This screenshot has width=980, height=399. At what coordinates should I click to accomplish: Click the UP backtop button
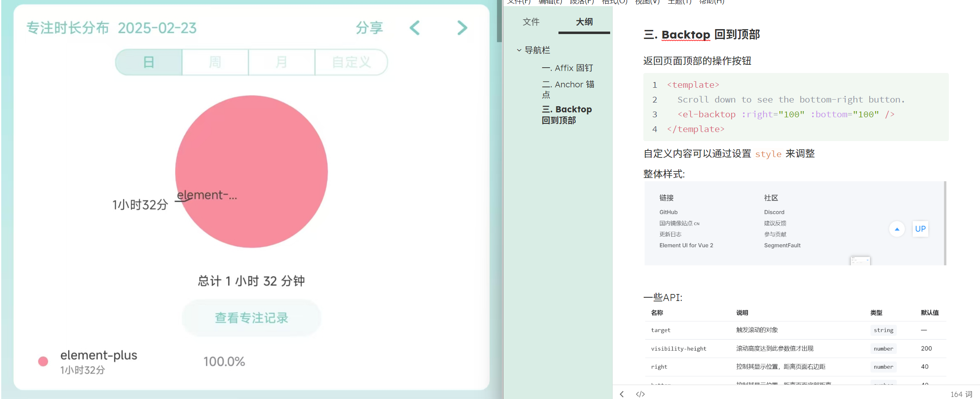coord(920,229)
